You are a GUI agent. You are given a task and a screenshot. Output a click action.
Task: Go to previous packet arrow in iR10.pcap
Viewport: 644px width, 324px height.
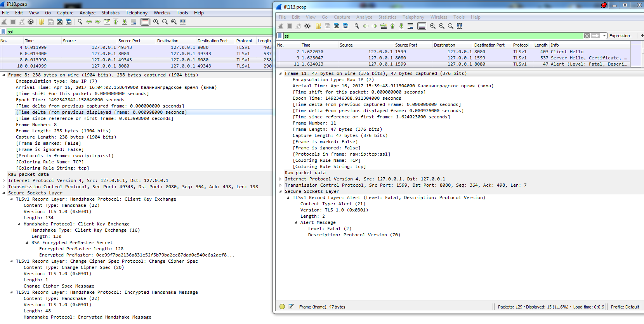point(89,22)
